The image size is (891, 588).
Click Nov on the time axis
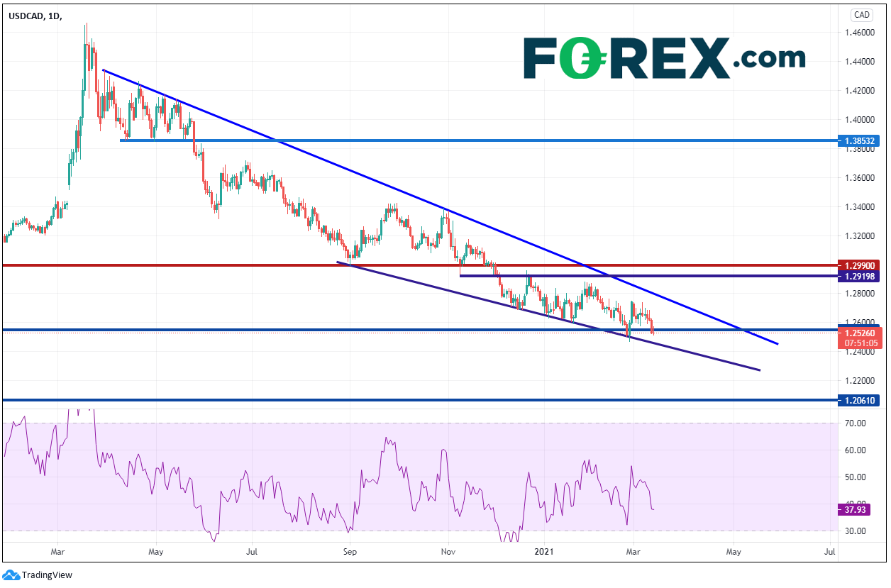447,550
